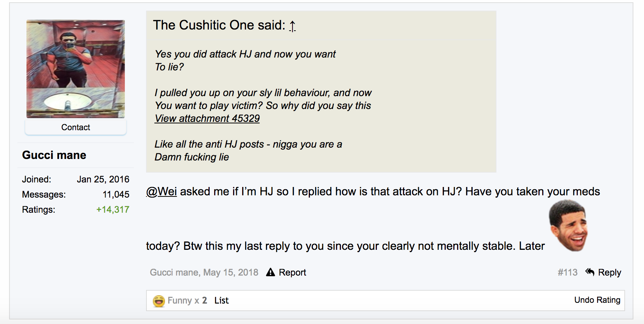Click Undo Rating
The width and height of the screenshot is (644, 324).
597,300
